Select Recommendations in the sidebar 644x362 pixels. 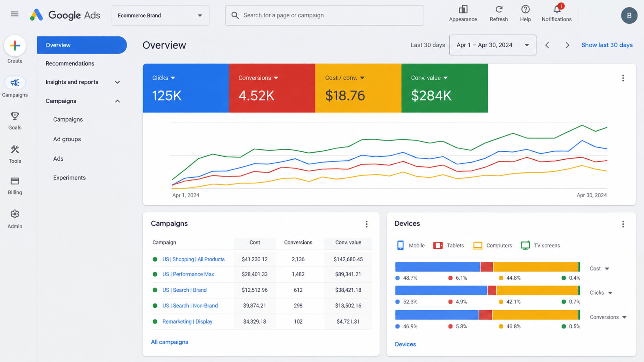(x=70, y=63)
